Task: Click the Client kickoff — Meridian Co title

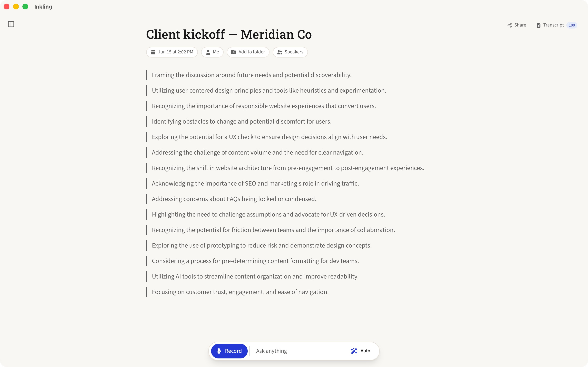Action: point(229,34)
